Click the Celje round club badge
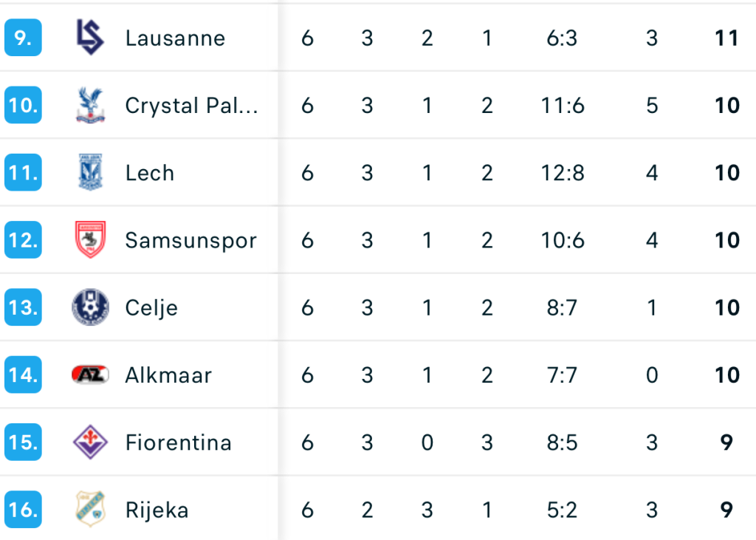 click(x=90, y=307)
